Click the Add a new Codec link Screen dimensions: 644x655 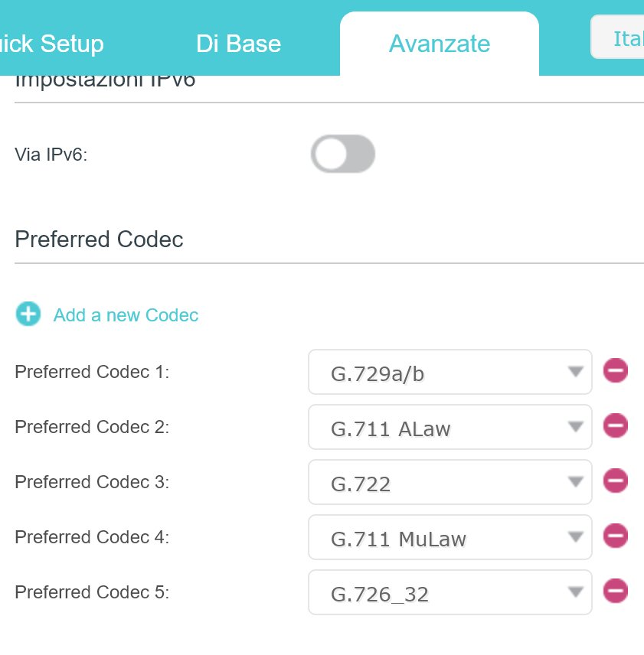click(126, 315)
